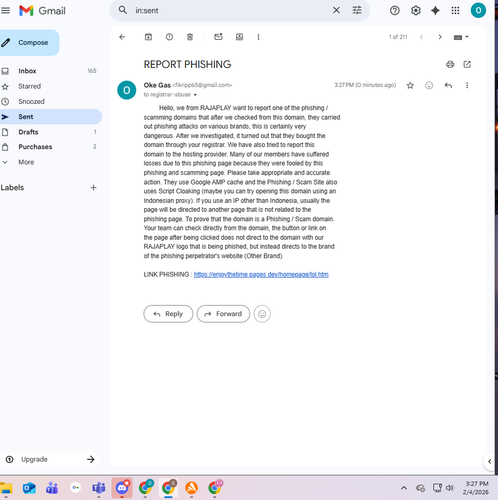
Task: Open the Purchases folder
Action: tap(50, 147)
